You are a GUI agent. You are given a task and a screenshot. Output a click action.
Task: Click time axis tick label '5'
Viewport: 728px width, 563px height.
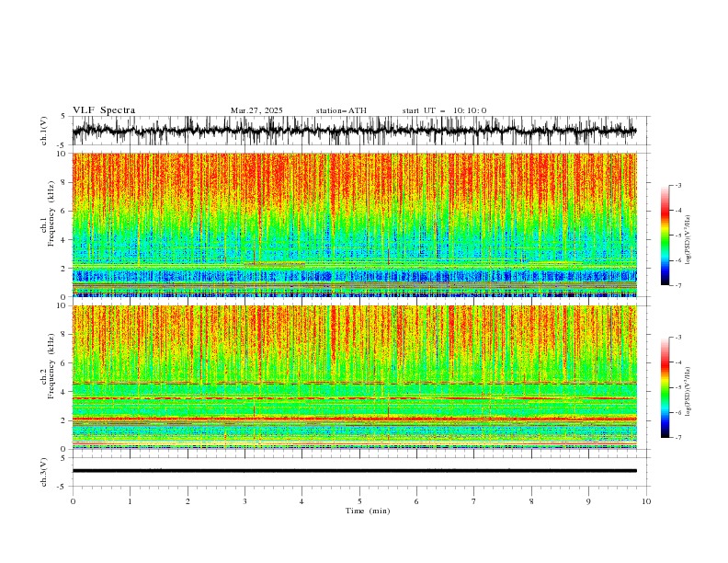coord(359,501)
